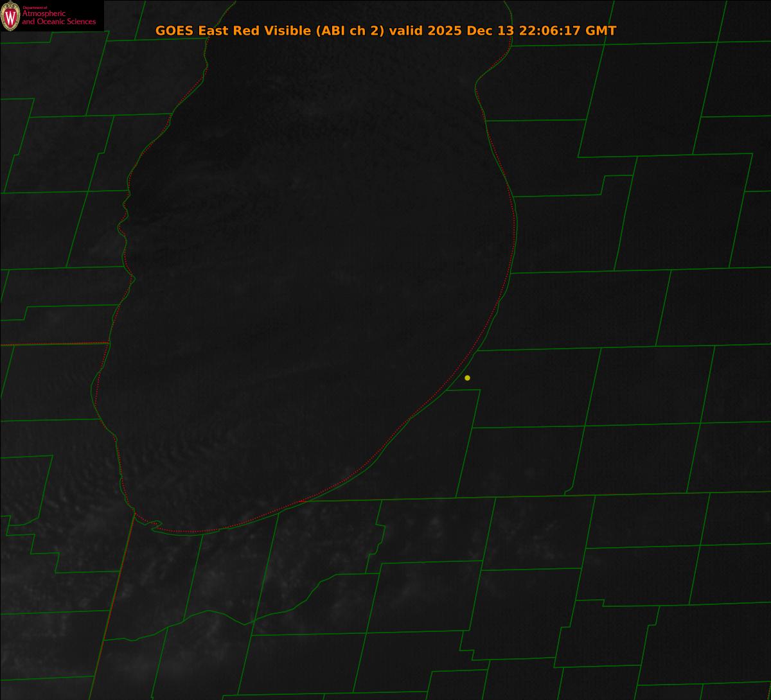Click the UW crest logo

[10, 16]
